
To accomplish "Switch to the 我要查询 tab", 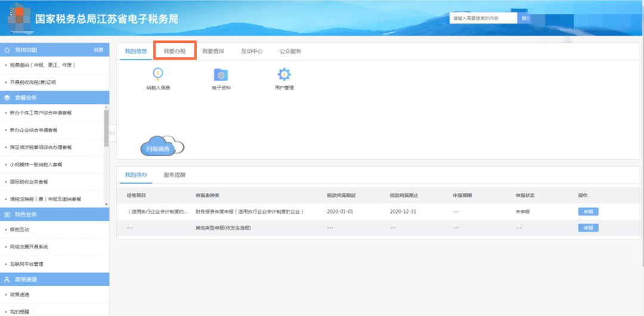I will pos(213,51).
